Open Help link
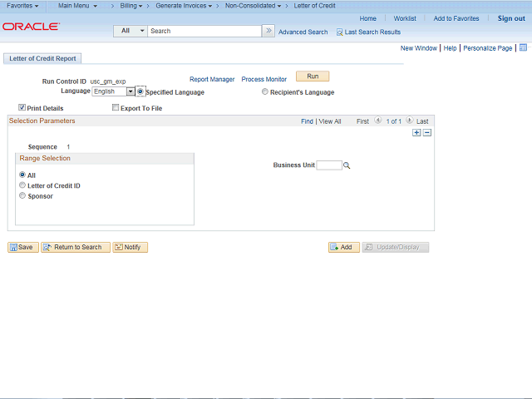Viewport: 532px width, 399px height. click(x=450, y=48)
